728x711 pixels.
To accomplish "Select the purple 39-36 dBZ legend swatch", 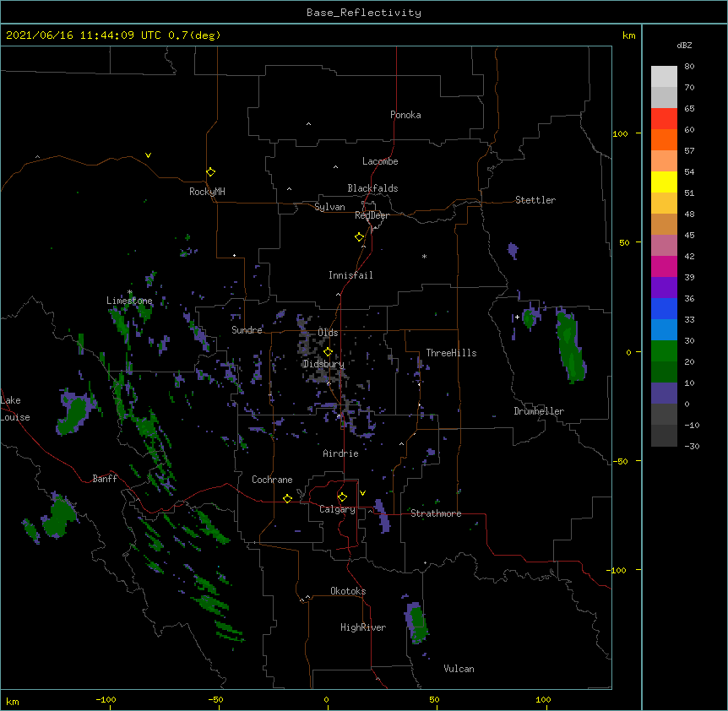I will coord(664,287).
